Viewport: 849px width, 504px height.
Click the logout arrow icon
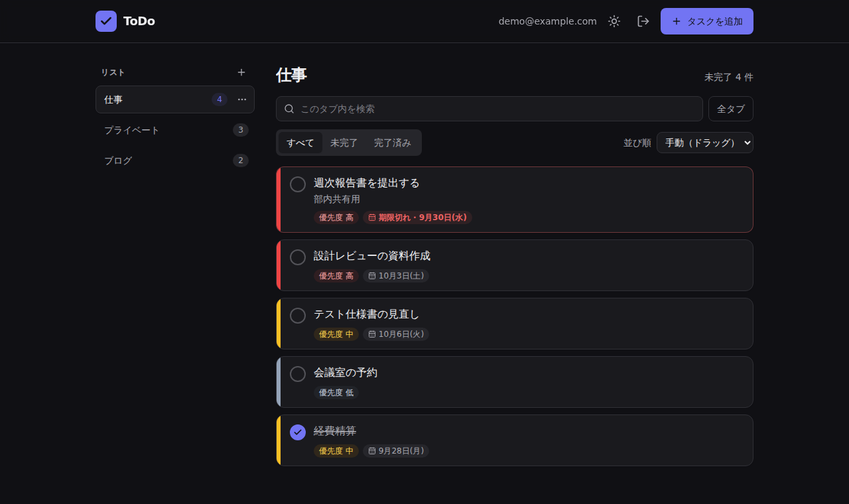643,21
